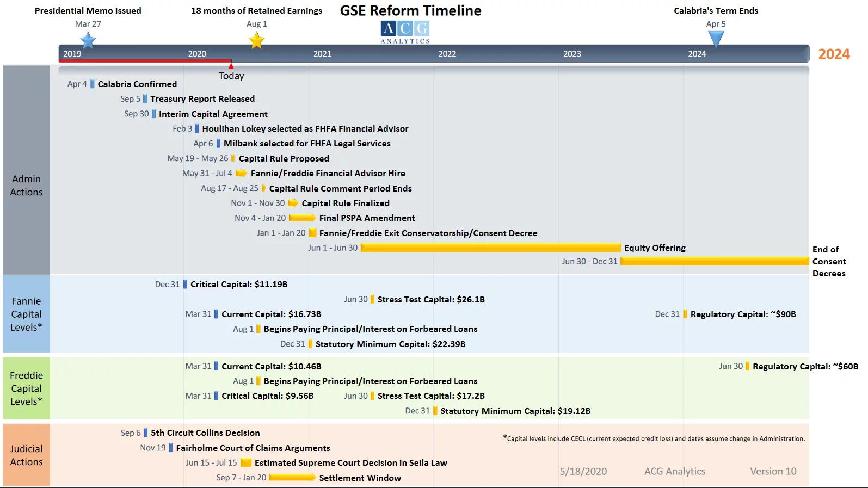Select the Admin Actions category label
The height and width of the screenshot is (488, 868).
(x=26, y=186)
